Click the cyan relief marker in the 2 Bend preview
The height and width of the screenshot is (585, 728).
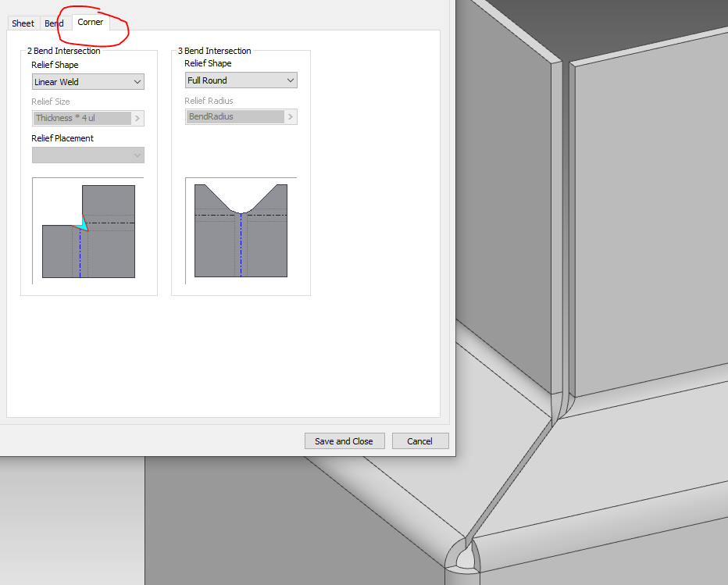[x=83, y=226]
